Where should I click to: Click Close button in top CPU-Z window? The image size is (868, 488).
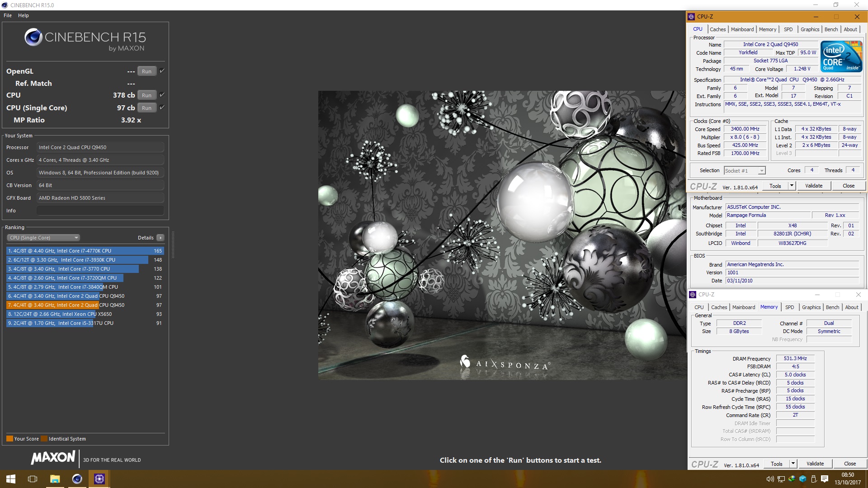tap(849, 186)
